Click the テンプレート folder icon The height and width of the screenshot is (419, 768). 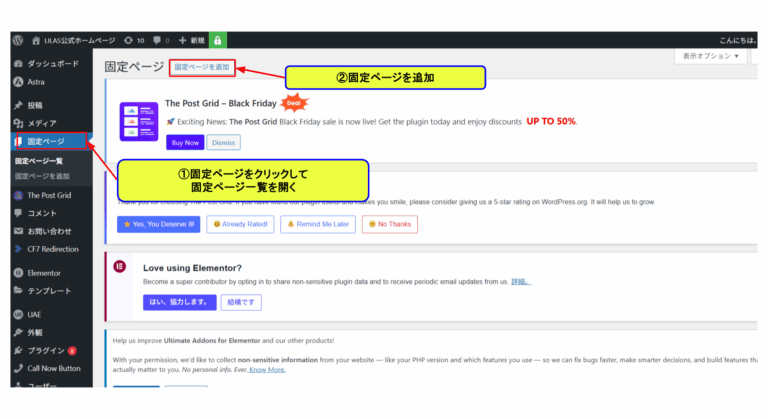pos(19,291)
